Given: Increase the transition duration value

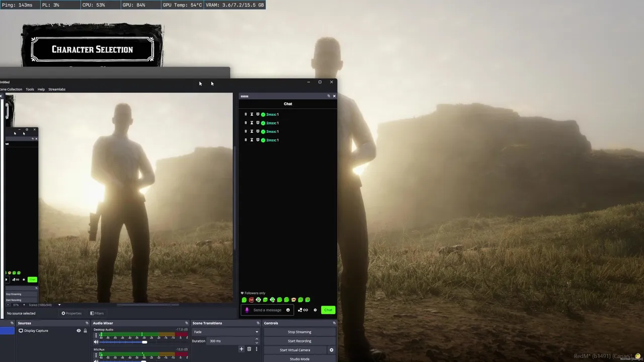Looking at the screenshot, I should point(257,339).
